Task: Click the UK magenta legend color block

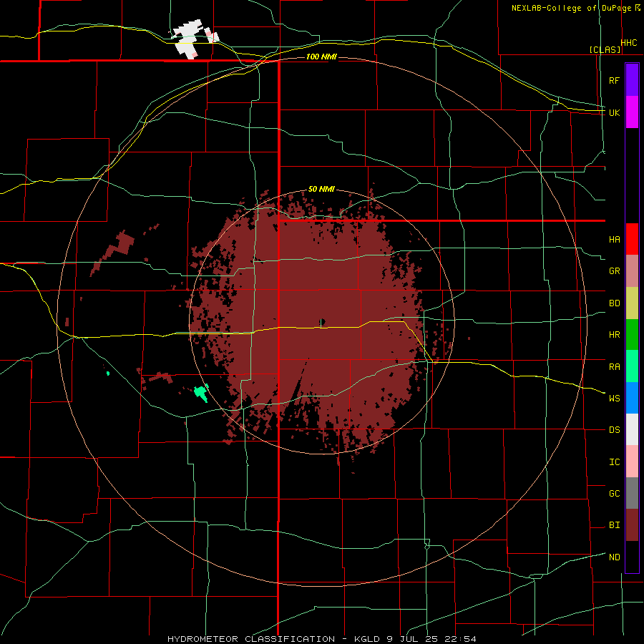Action: pyautogui.click(x=632, y=112)
